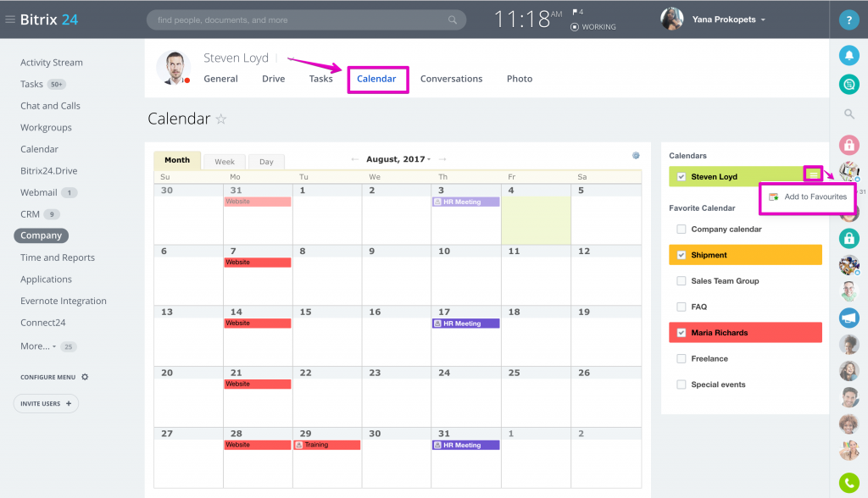Choose Add to Favourites menu entry
The image size is (868, 498).
(808, 197)
